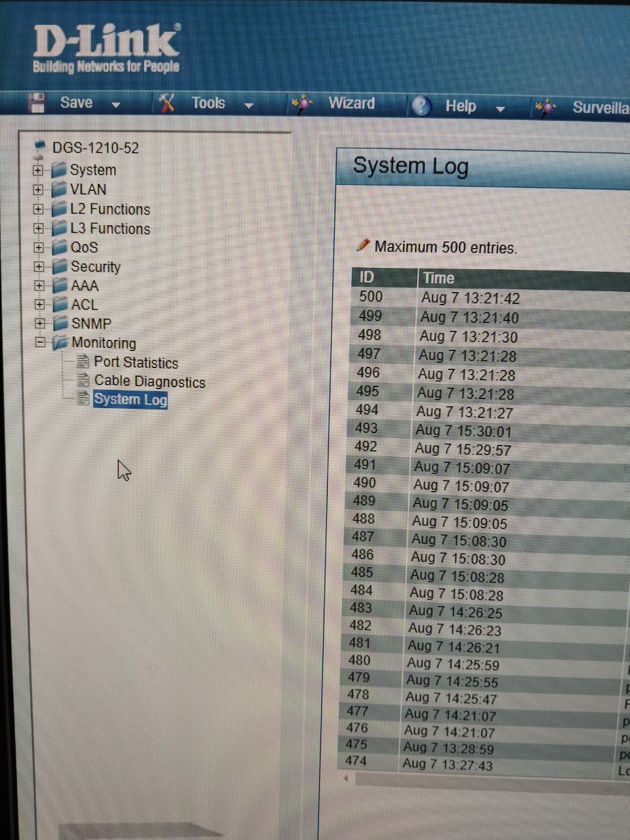Select the DGS-1210-52 root label
The height and width of the screenshot is (840, 630).
[x=96, y=148]
